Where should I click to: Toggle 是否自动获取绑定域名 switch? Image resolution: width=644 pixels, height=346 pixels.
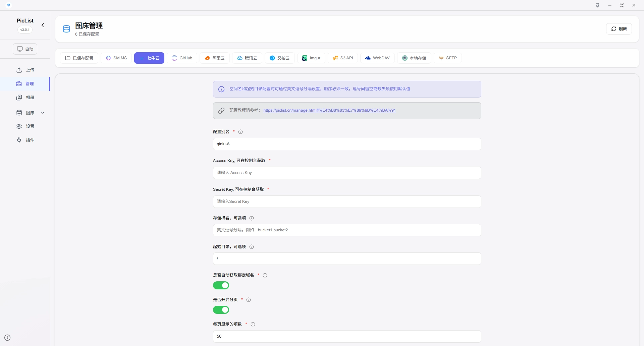click(221, 285)
